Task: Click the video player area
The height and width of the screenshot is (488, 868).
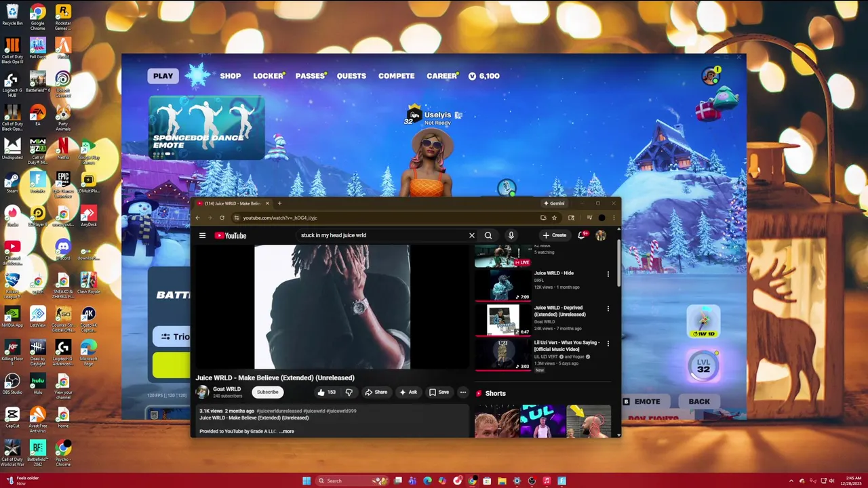Action: (x=332, y=307)
